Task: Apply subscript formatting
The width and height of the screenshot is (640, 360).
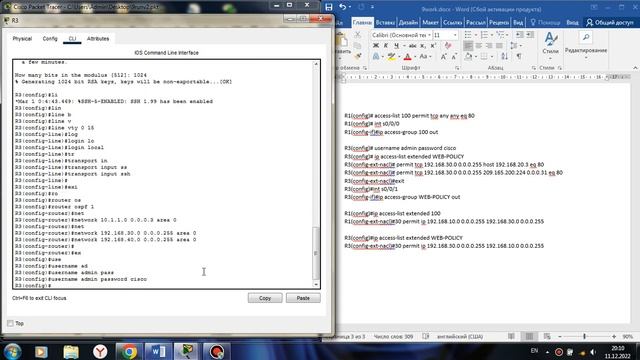Action: (423, 46)
